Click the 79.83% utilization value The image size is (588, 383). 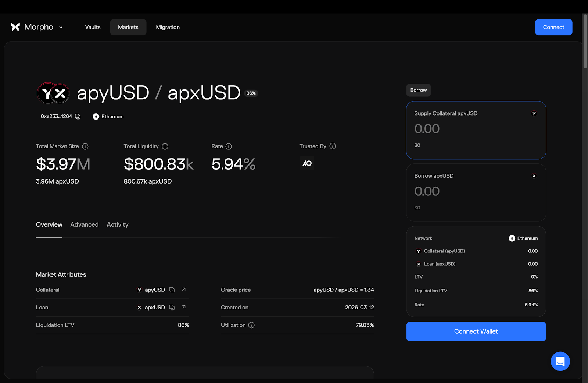point(365,325)
